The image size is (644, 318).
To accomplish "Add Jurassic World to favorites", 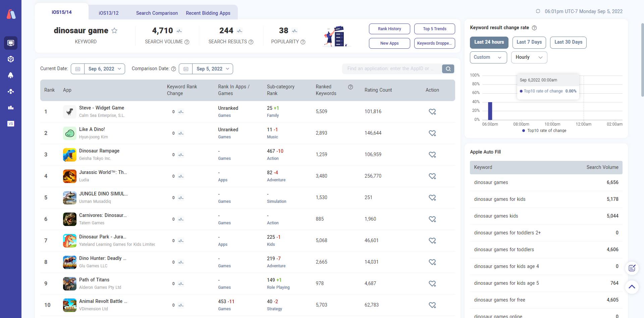I will coord(432,176).
